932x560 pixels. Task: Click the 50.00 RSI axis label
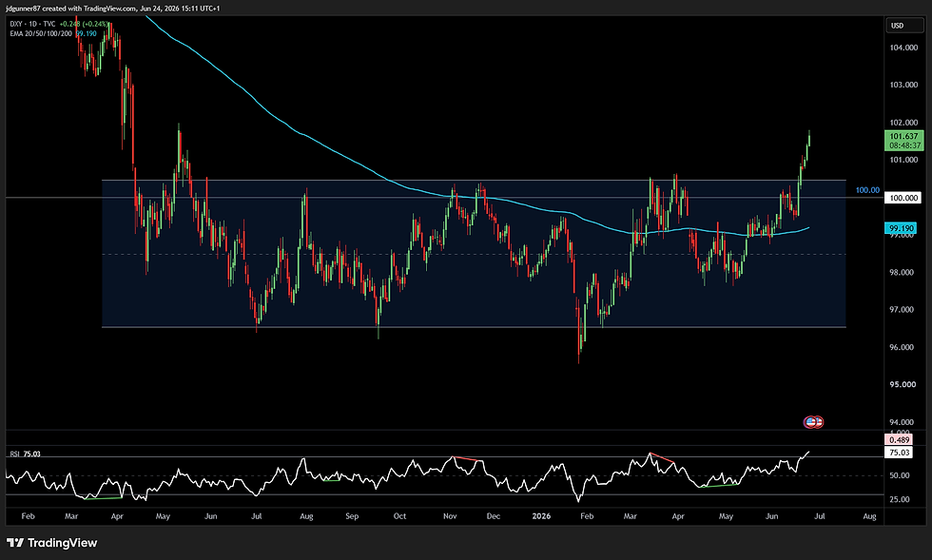(x=900, y=475)
